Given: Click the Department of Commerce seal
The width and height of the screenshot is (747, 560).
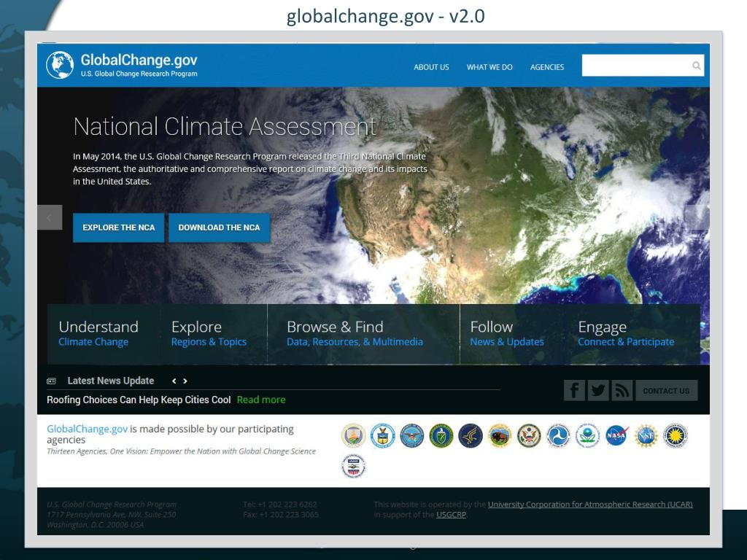Looking at the screenshot, I should tap(382, 436).
